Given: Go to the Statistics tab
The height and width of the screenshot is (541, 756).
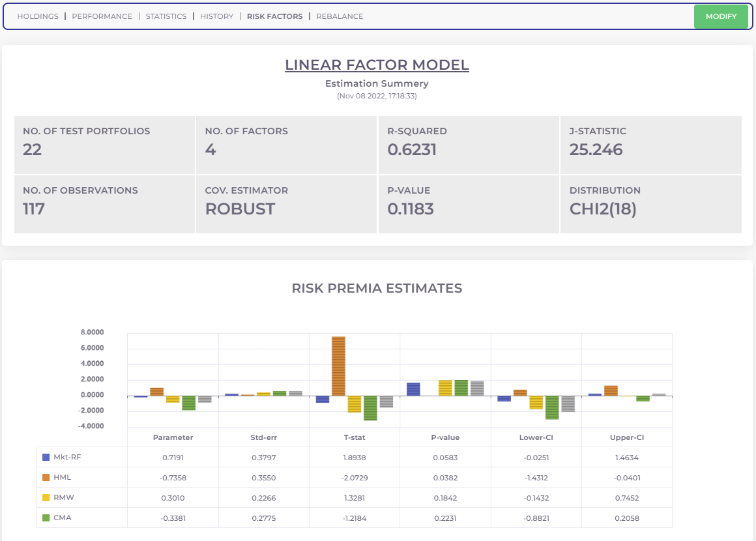Looking at the screenshot, I should 166,16.
